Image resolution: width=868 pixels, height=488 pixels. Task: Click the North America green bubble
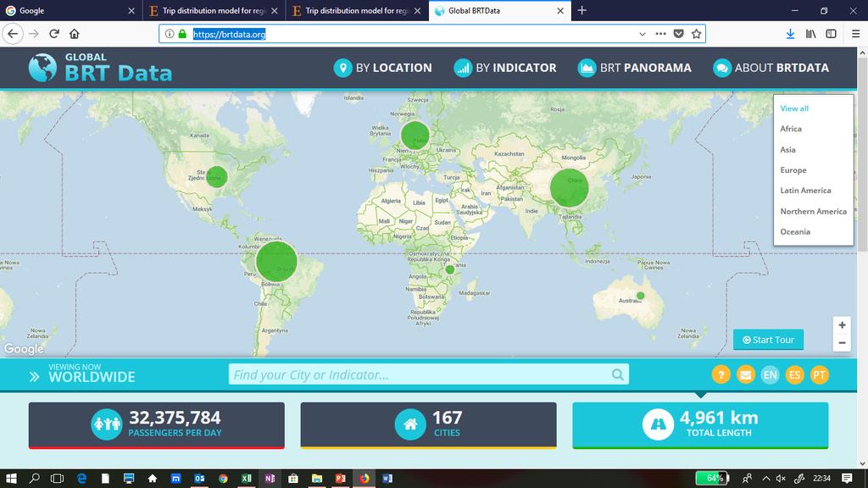tap(217, 177)
